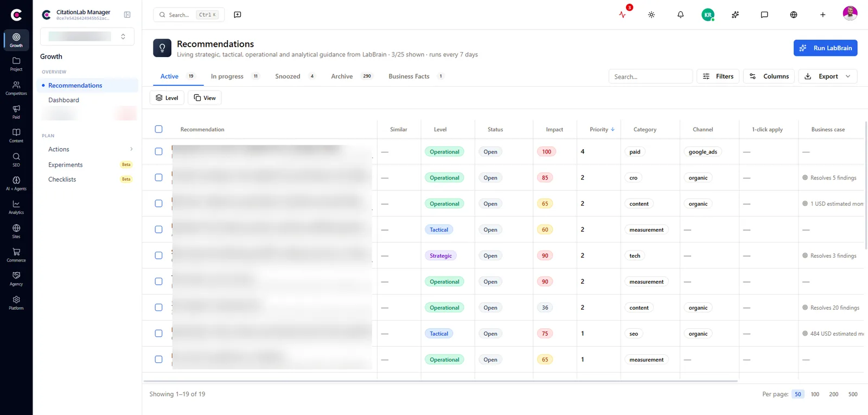Open the SEO section icon
The width and height of the screenshot is (868, 415).
click(16, 159)
